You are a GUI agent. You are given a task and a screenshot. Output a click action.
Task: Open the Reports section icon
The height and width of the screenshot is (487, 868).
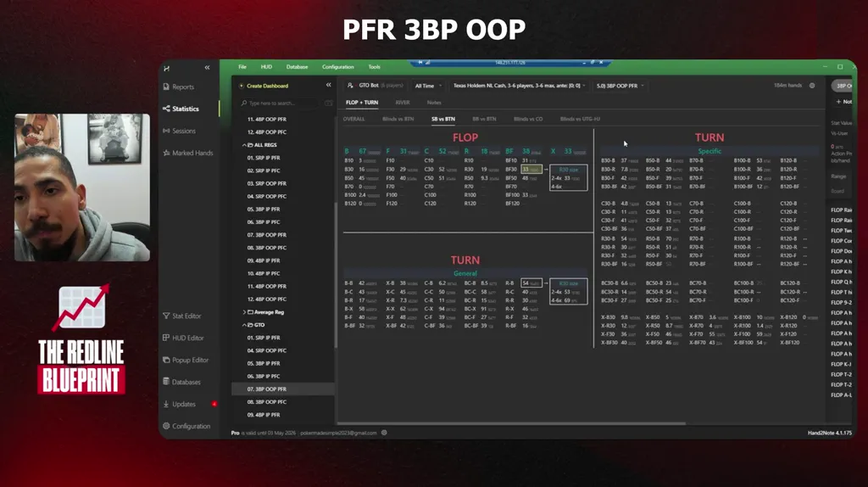[166, 87]
